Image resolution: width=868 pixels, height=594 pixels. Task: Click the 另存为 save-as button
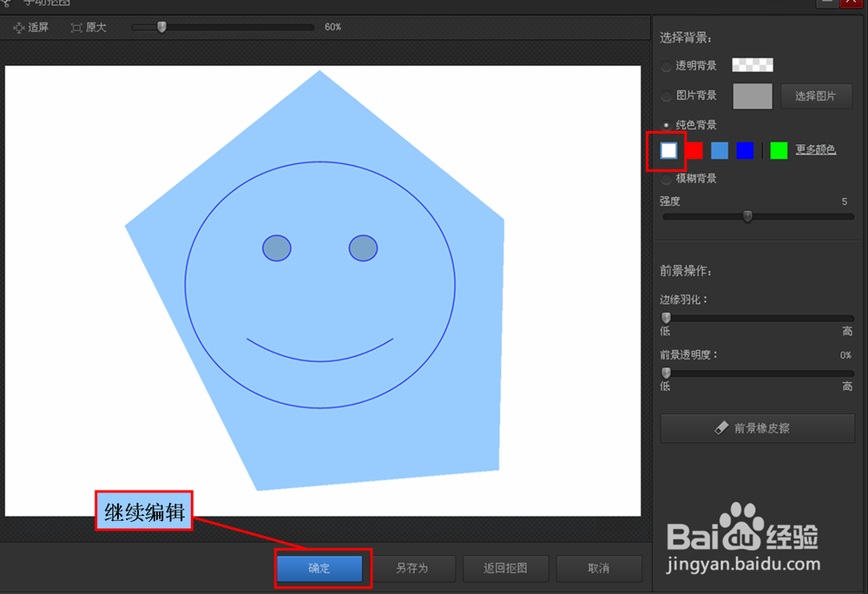pos(415,568)
